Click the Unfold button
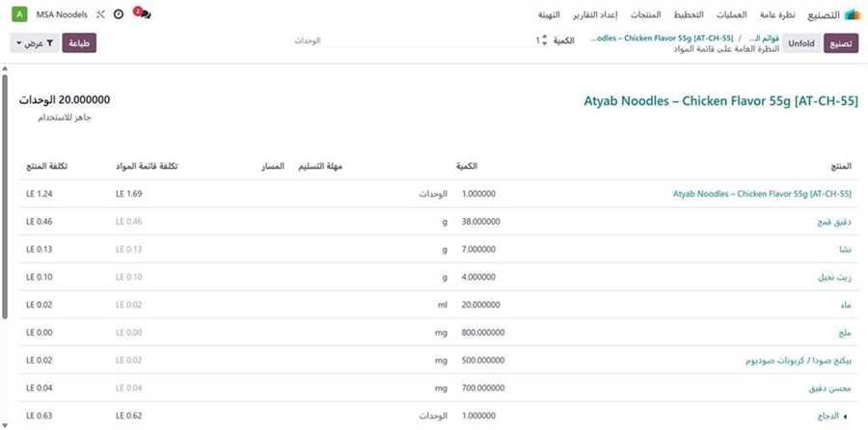This screenshot has height=430, width=868. [x=801, y=43]
